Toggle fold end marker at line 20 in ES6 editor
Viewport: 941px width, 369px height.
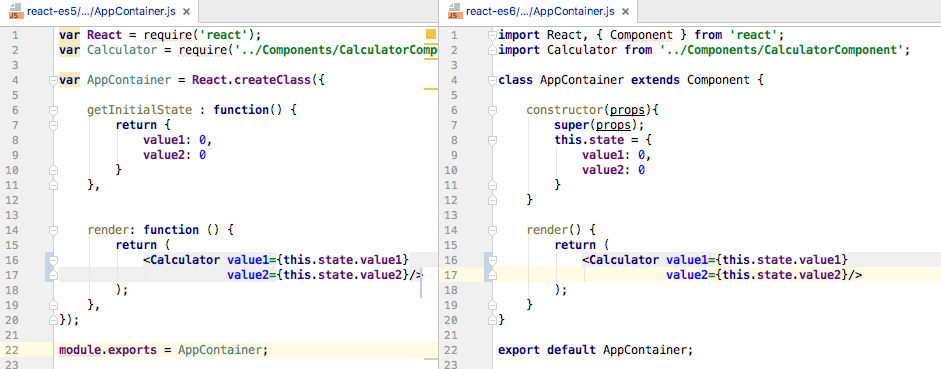tap(493, 320)
